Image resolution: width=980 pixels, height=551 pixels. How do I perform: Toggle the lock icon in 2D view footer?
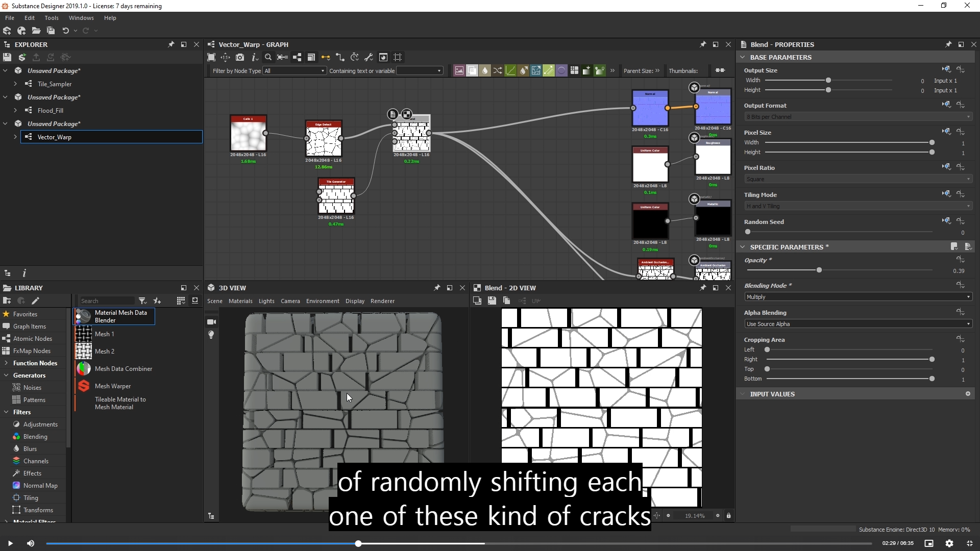728,516
